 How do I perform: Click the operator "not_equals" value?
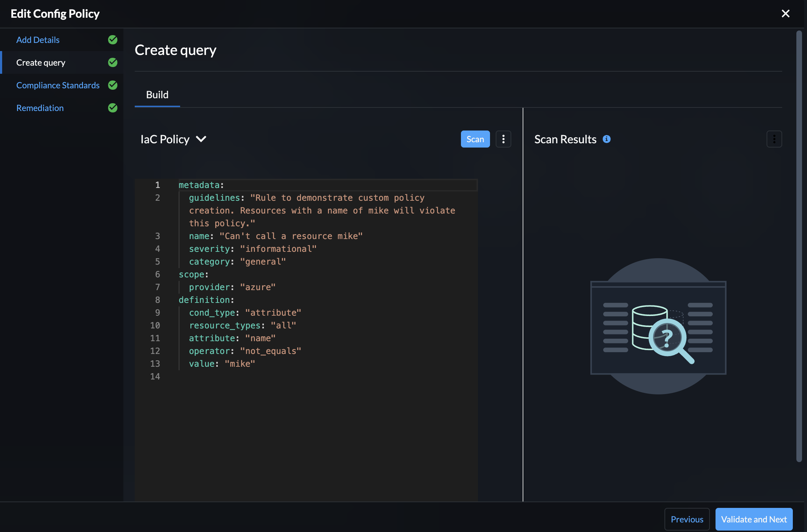tap(271, 351)
